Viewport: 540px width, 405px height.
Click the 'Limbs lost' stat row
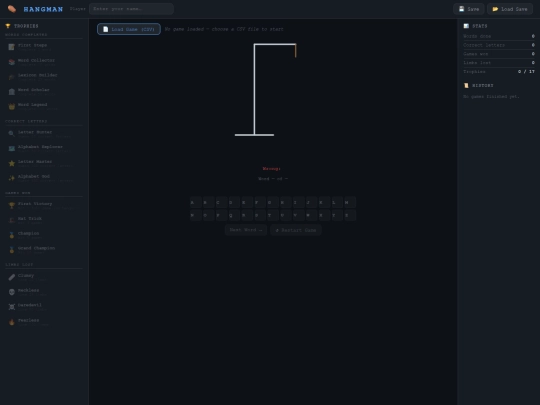point(499,63)
